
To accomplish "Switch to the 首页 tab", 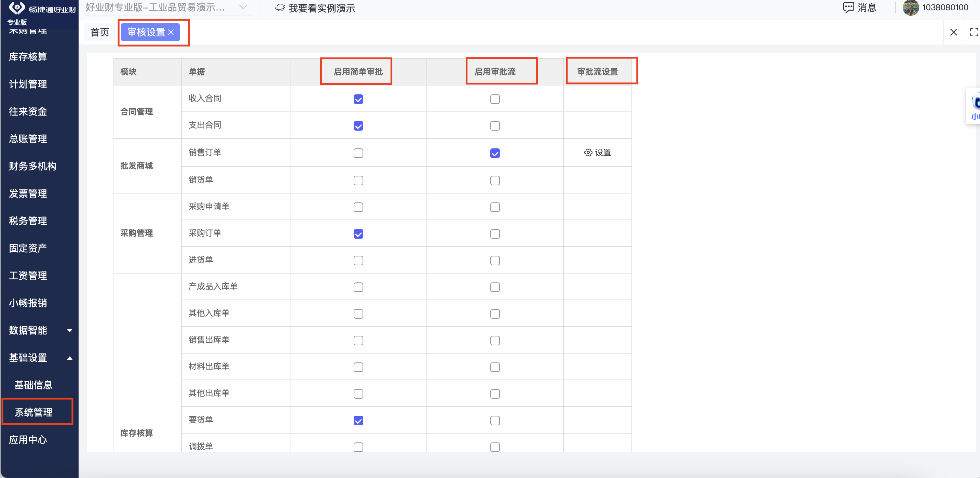I will 100,32.
